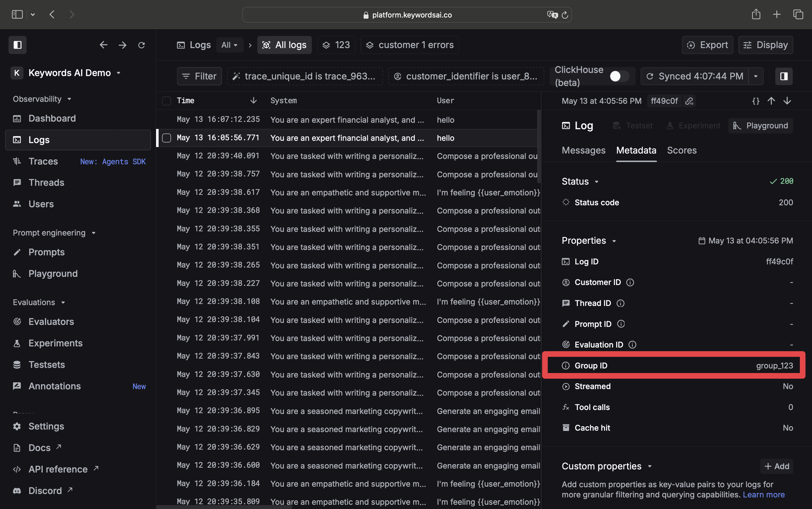Screen dimensions: 812x509
Task: Click the in-app refresh icon
Action: (x=142, y=45)
